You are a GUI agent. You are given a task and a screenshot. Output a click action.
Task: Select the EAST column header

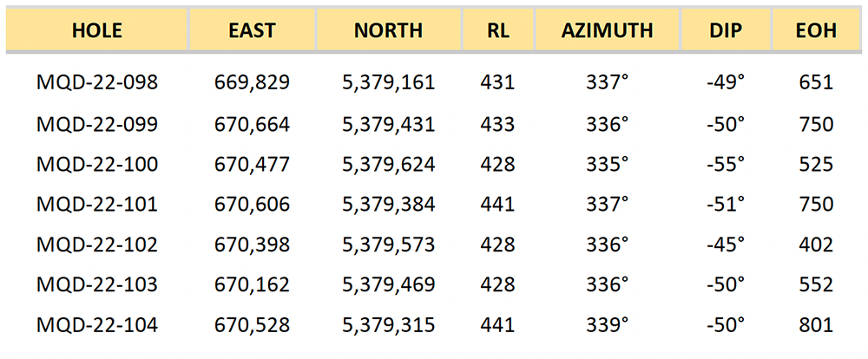(x=252, y=30)
